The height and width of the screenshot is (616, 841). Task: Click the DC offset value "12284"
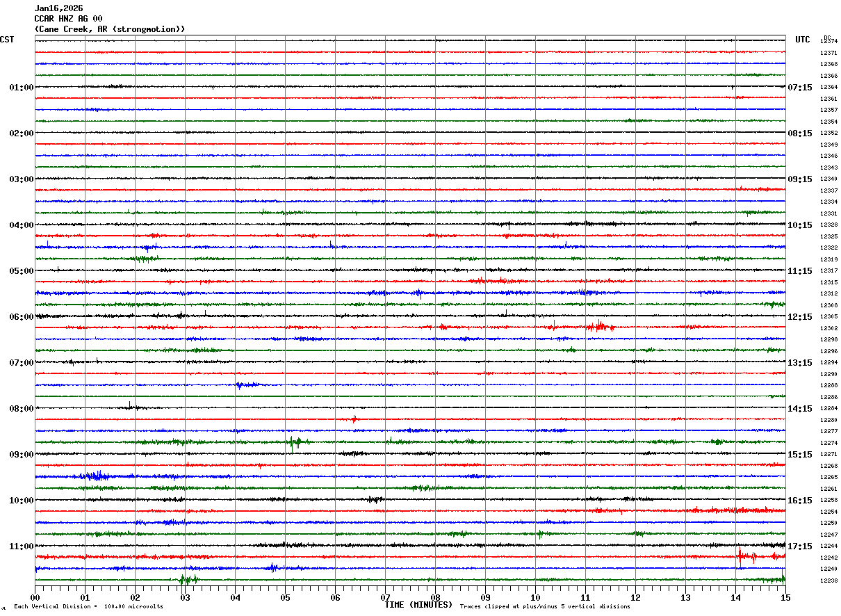pyautogui.click(x=828, y=409)
